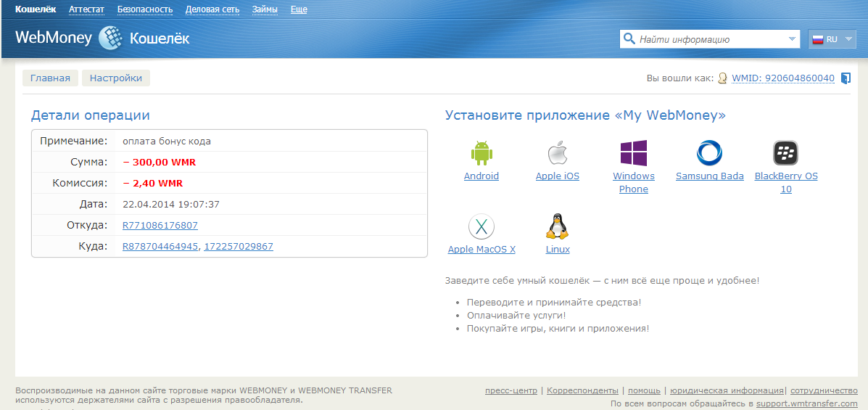Click the Детали операции heading
Image resolution: width=868 pixels, height=410 pixels.
pyautogui.click(x=90, y=115)
